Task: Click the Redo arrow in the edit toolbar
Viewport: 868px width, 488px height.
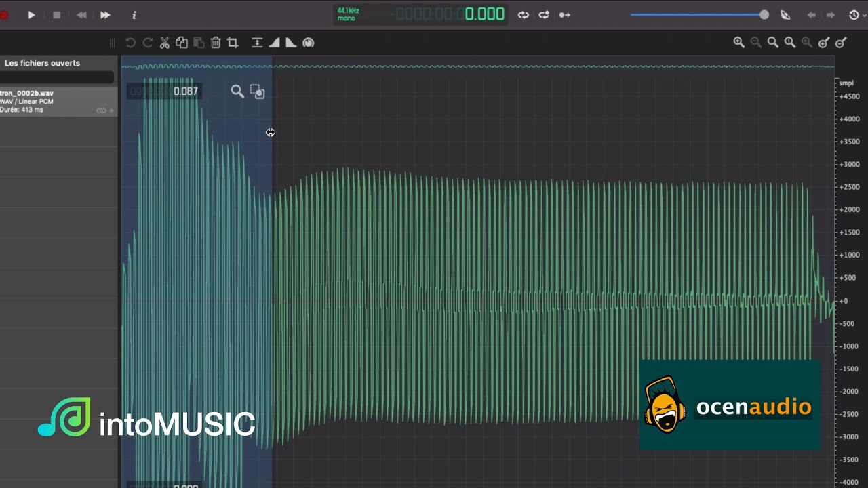Action: pos(147,43)
